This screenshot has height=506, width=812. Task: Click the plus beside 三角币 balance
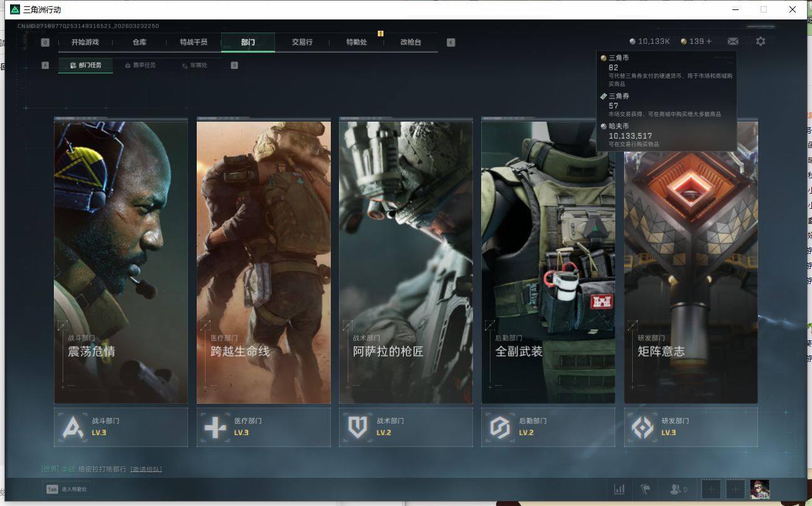(x=709, y=41)
